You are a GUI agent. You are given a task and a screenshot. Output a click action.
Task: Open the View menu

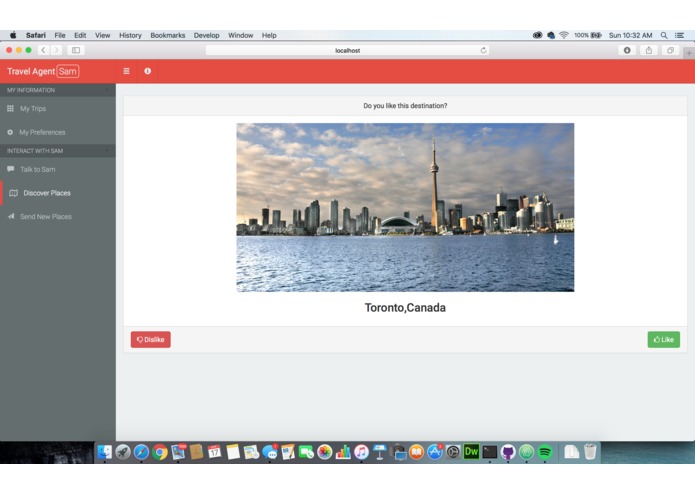tap(102, 35)
